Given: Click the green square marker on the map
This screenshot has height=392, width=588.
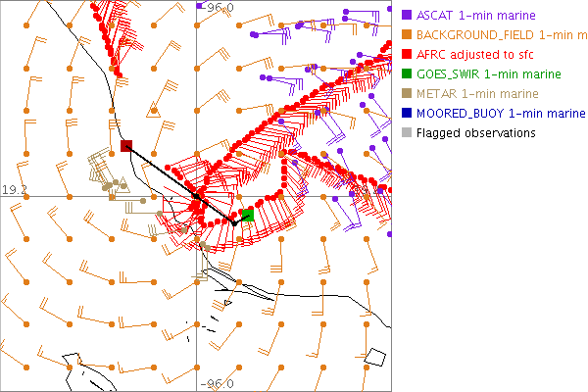Looking at the screenshot, I should tap(248, 215).
